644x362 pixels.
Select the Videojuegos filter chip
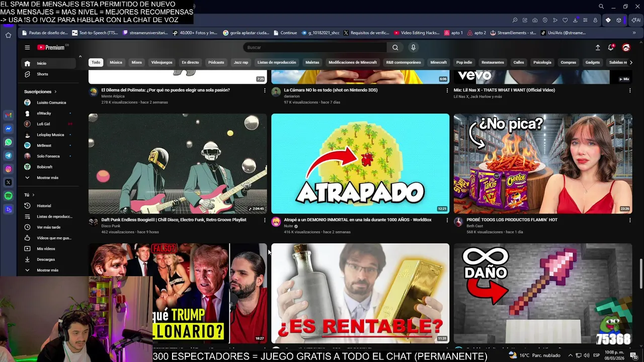(162, 62)
